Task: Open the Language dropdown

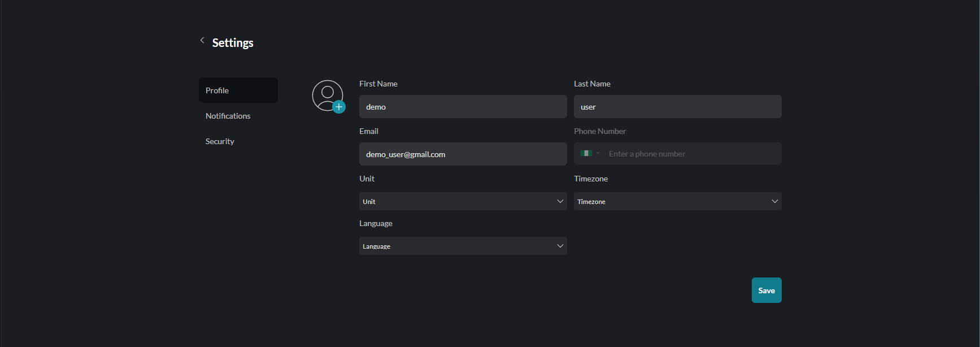Action: pos(458,246)
